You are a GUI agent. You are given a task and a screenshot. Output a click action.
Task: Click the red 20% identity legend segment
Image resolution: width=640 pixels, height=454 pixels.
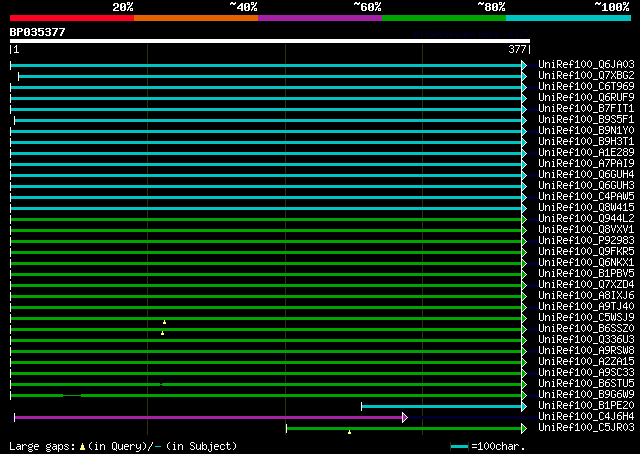click(72, 18)
